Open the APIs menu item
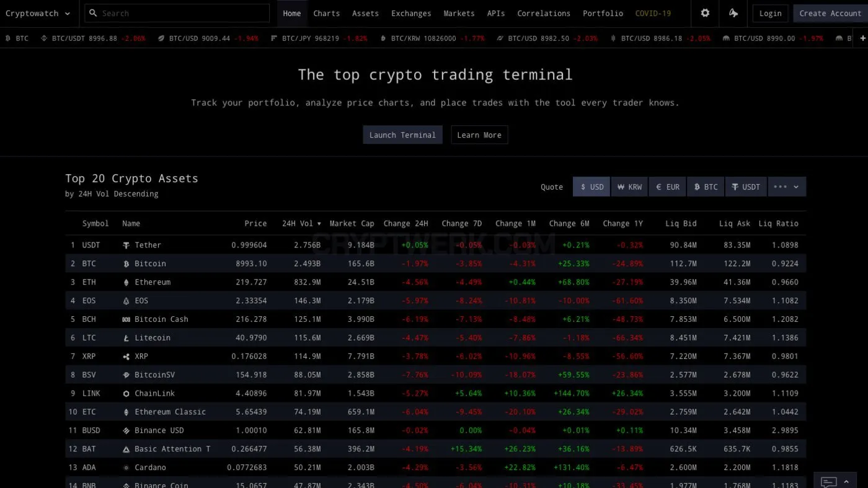 pyautogui.click(x=496, y=13)
